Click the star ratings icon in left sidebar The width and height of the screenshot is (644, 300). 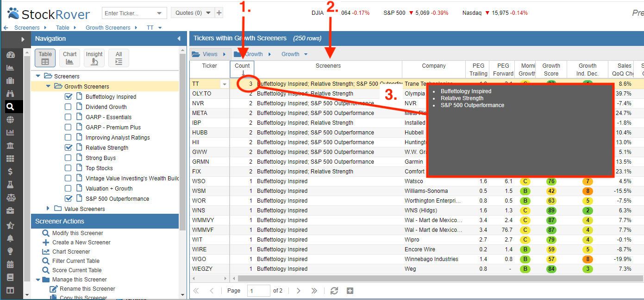coord(10,226)
